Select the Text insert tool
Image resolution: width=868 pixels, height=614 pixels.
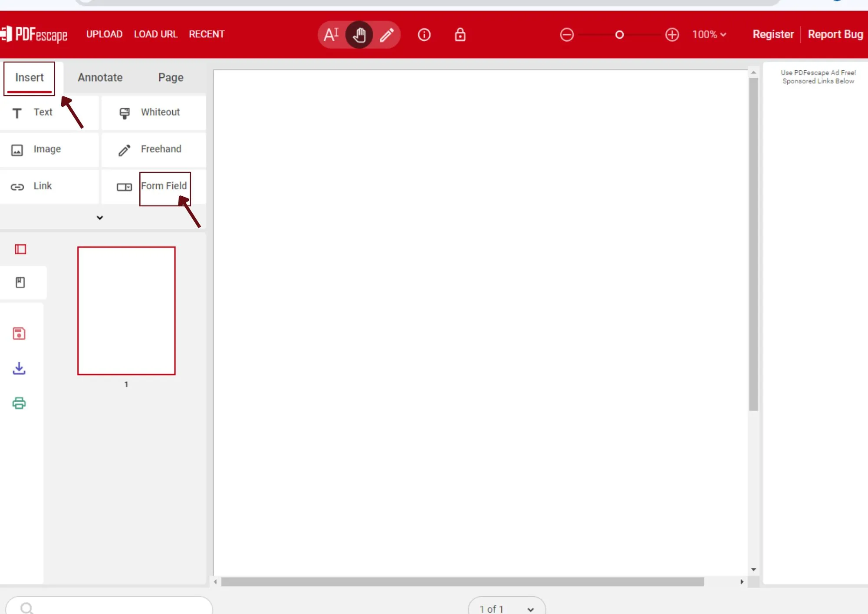point(49,112)
